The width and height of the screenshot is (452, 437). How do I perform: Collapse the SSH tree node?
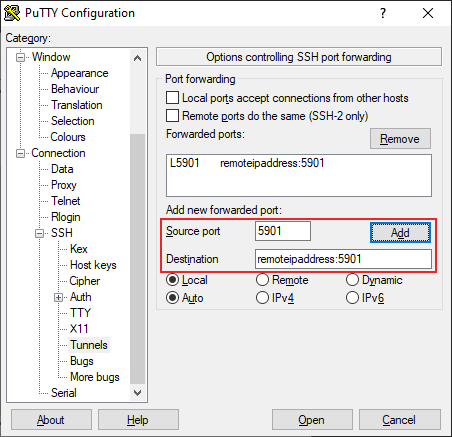(x=39, y=233)
